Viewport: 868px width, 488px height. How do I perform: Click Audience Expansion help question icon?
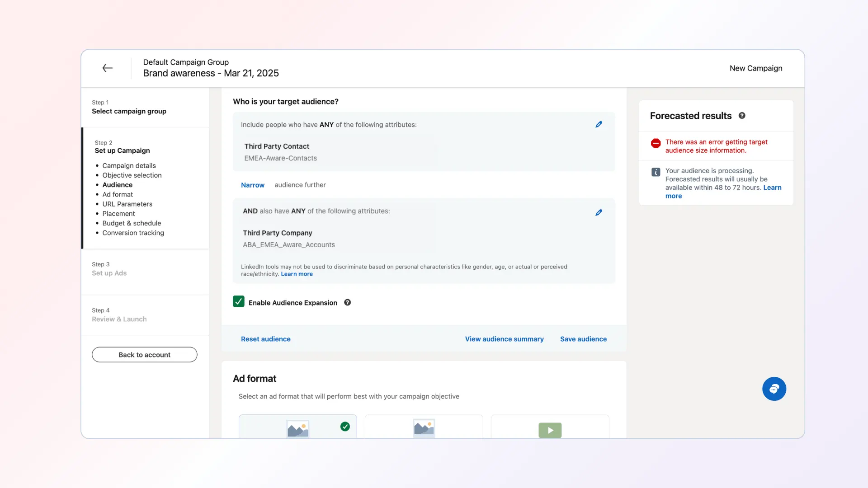[347, 303]
